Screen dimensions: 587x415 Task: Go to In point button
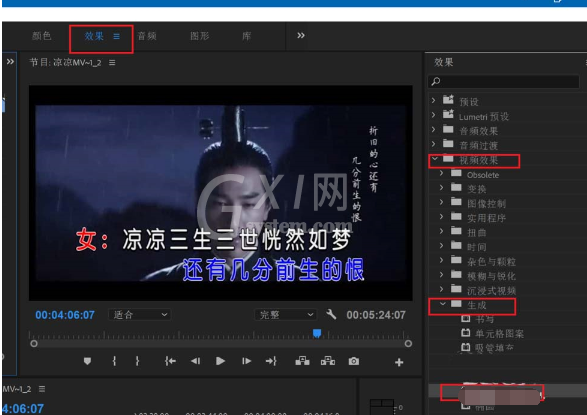[170, 361]
